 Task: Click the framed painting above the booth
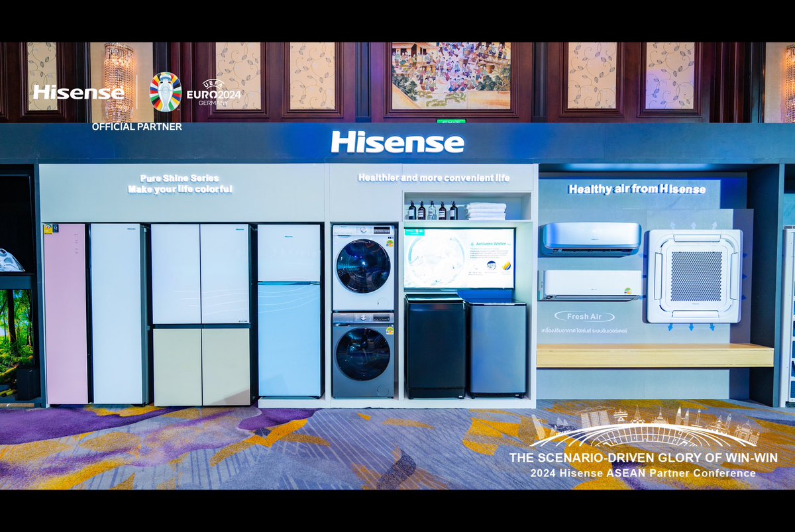(x=451, y=76)
